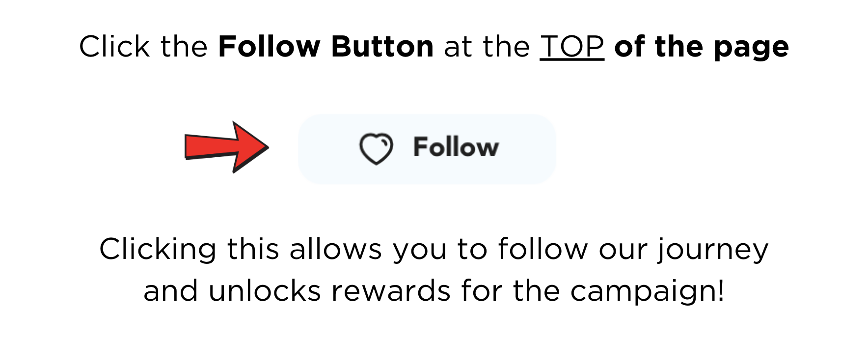Select the bold 'Follow Button' heading text

[x=326, y=47]
